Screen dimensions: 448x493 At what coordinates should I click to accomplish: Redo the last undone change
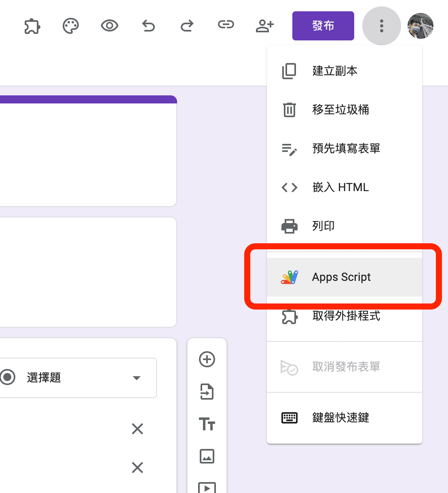click(x=187, y=26)
